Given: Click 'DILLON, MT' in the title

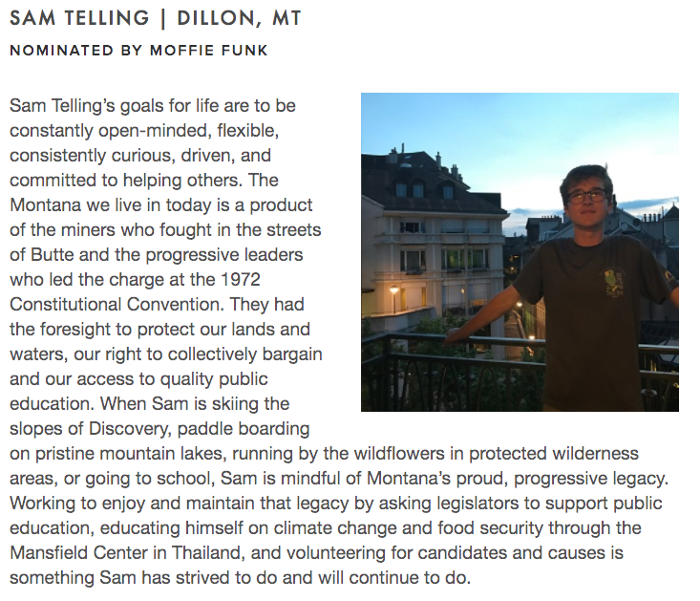Looking at the screenshot, I should 240,19.
